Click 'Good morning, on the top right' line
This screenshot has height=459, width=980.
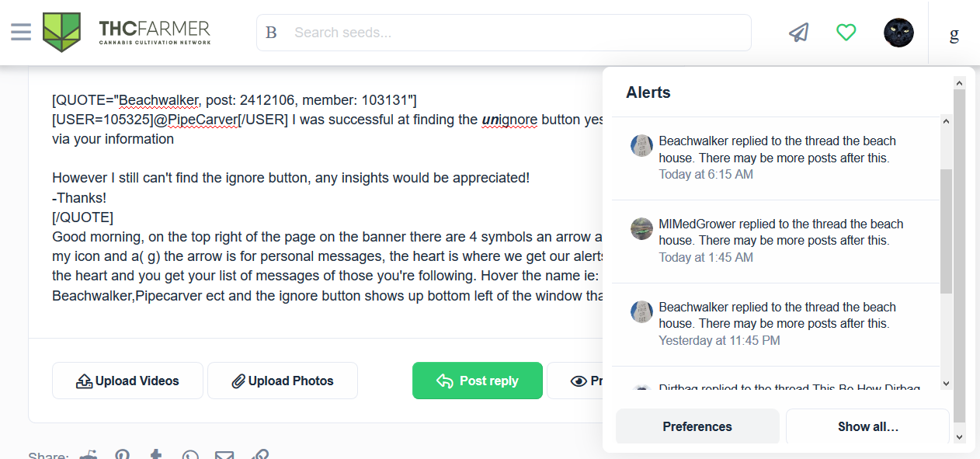coord(327,236)
